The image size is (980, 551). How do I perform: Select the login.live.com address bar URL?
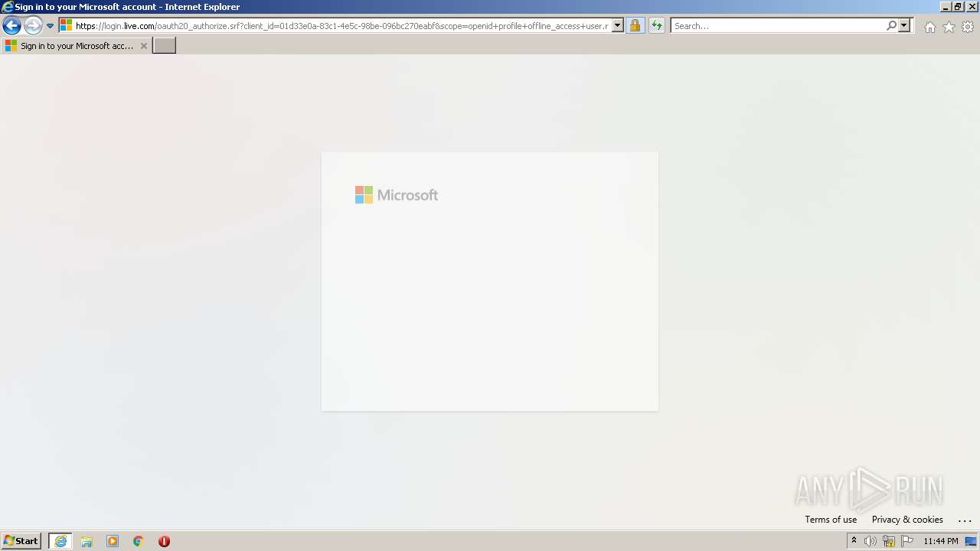tap(341, 26)
